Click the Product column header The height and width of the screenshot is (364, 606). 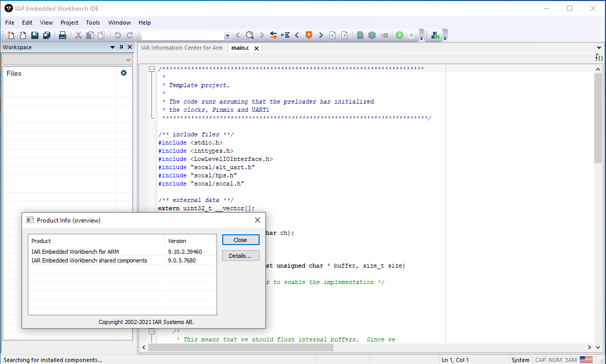point(97,241)
